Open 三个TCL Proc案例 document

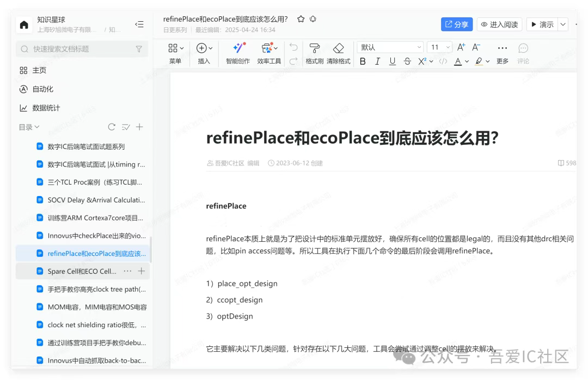tap(83, 182)
